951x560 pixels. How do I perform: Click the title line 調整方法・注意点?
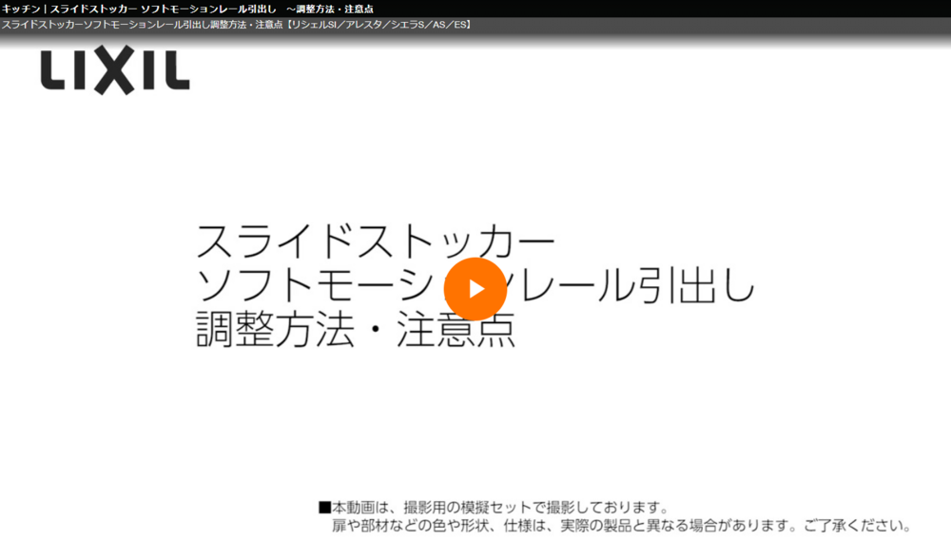356,330
